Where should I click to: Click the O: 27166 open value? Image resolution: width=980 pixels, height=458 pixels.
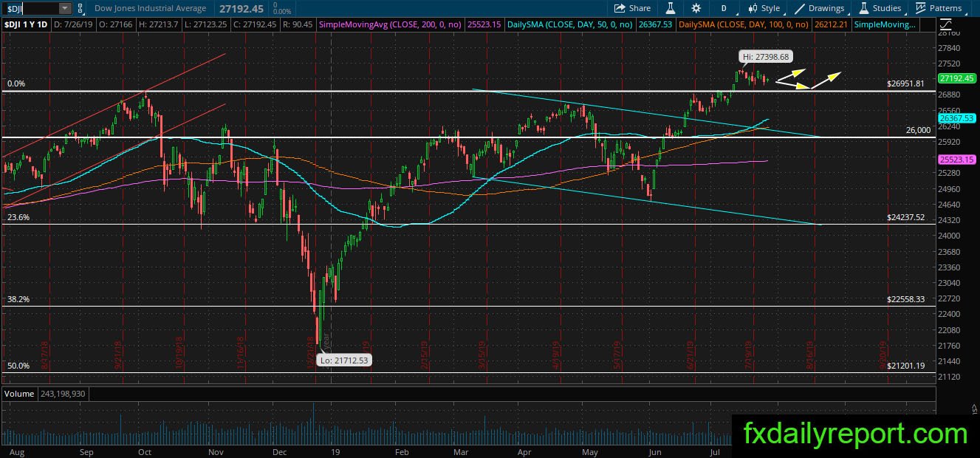pos(114,24)
